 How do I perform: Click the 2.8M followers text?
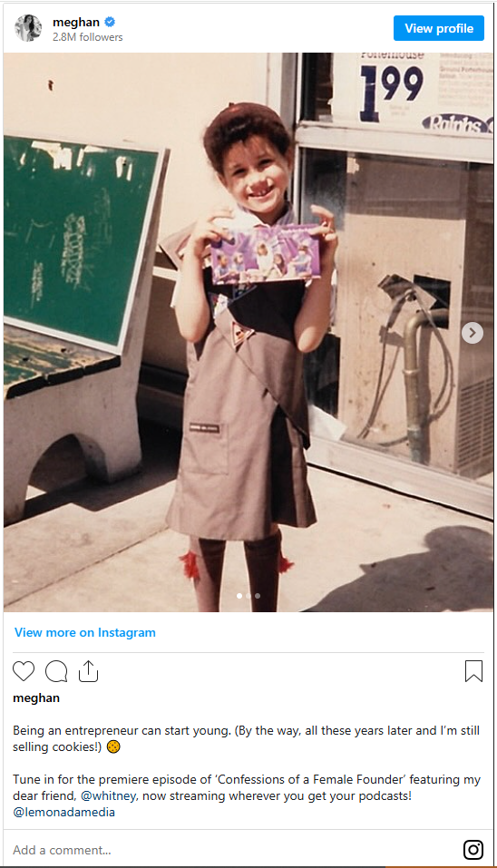87,37
